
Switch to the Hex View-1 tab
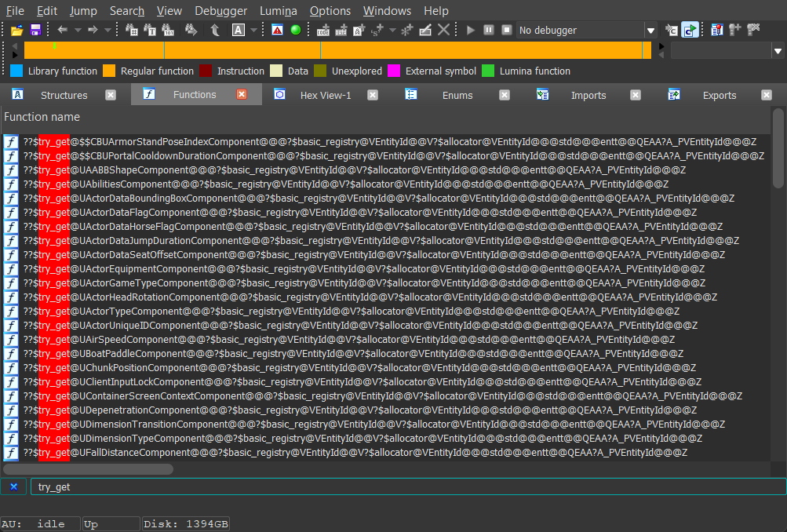[x=326, y=96]
